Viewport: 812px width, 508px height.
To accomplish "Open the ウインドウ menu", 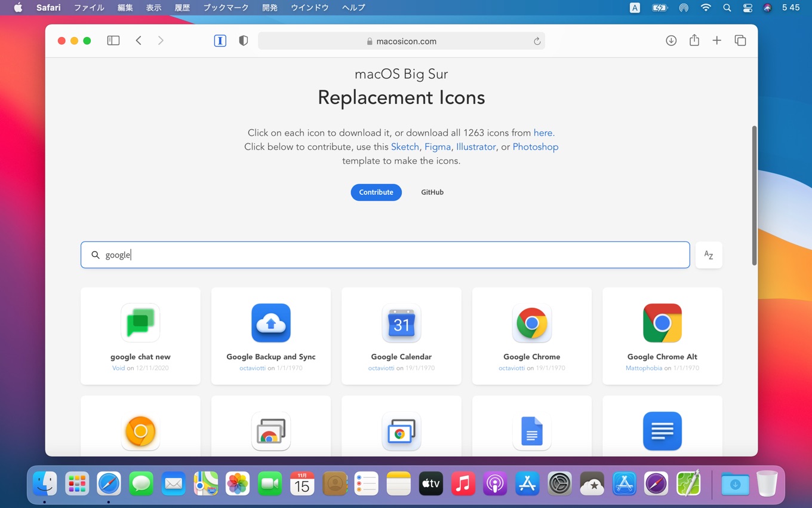I will tap(310, 8).
